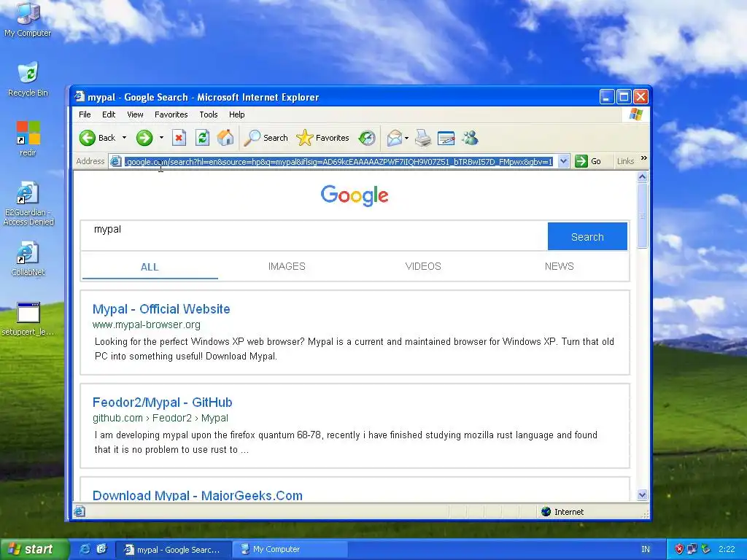
Task: Select E2Guardian - Access Denied shortcut
Action: [28, 203]
